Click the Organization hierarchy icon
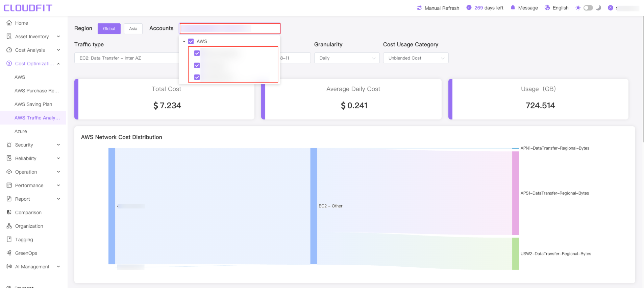644x288 pixels. (x=9, y=226)
